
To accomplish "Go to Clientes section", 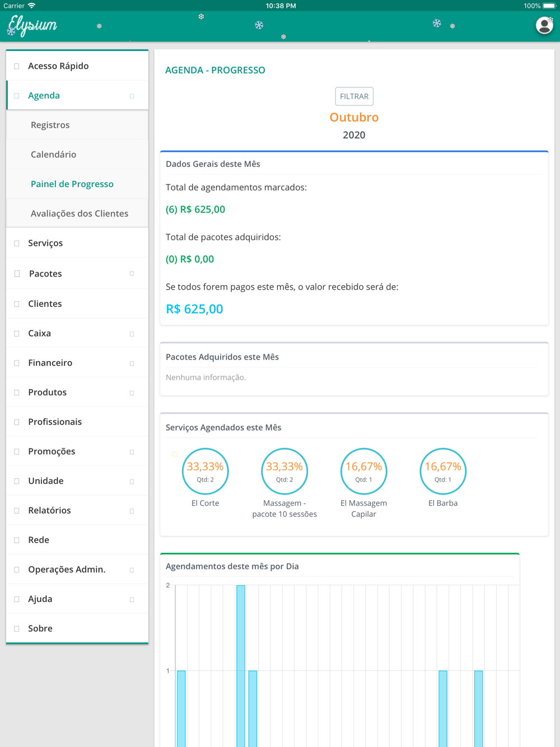I will (77, 304).
